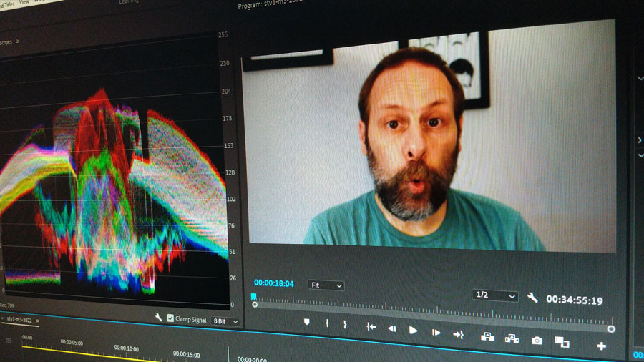Click the 00:00:05:00 timeline ruler mark
The height and width of the screenshot is (362, 644).
pos(72,342)
